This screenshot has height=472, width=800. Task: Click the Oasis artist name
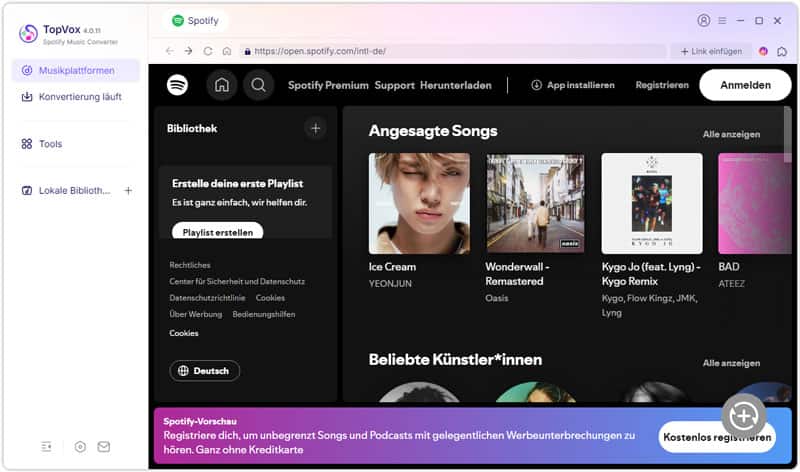click(496, 298)
